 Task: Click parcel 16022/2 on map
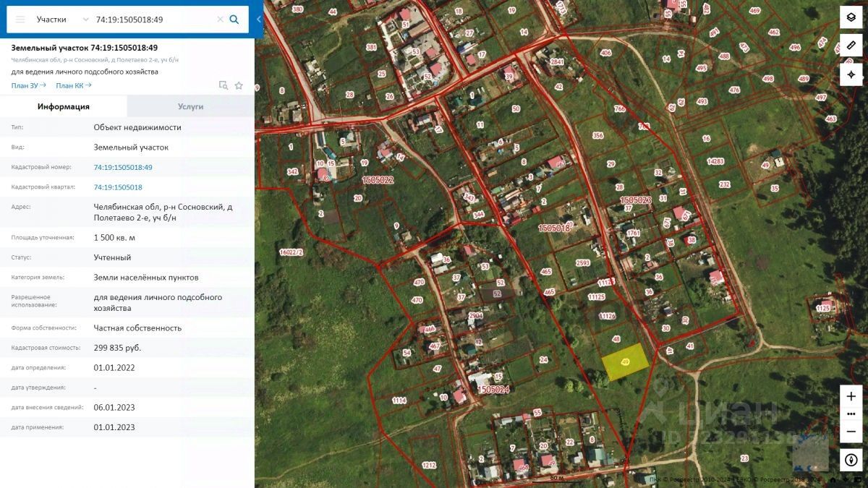coord(291,252)
